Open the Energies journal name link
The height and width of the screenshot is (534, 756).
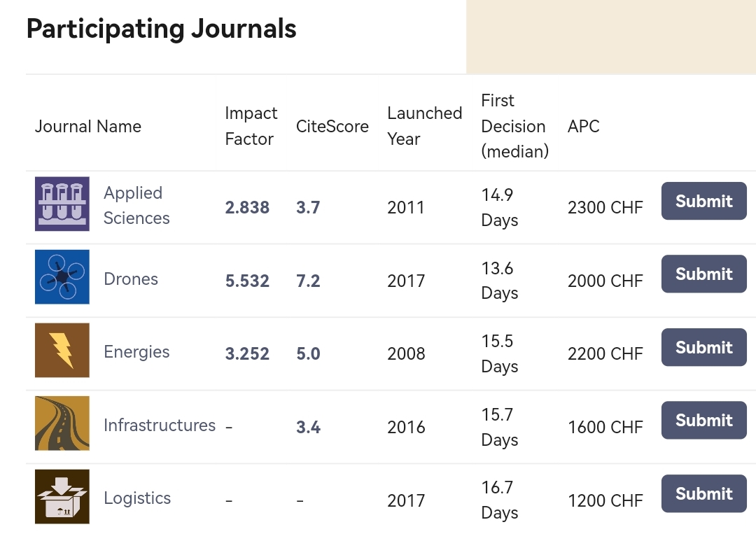point(136,351)
